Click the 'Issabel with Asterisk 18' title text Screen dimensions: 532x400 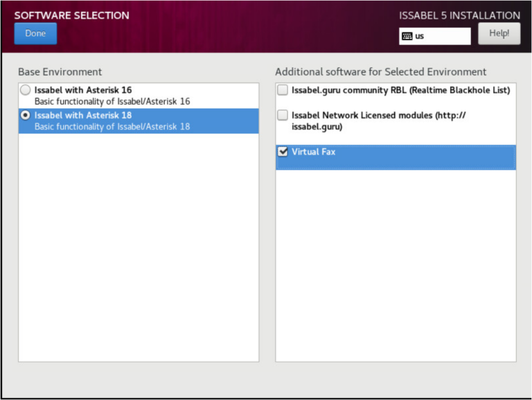click(x=83, y=116)
